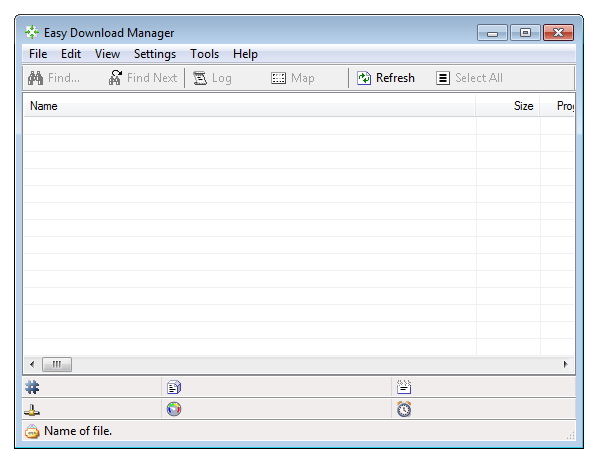Maximize the Easy Download Manager window
The image size is (596, 464).
[525, 33]
